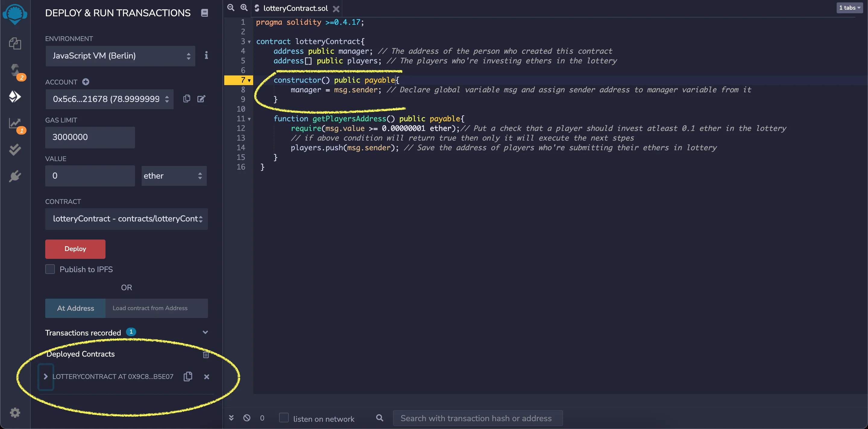The image size is (868, 429).
Task: Copy the deployed contract address
Action: pyautogui.click(x=188, y=377)
